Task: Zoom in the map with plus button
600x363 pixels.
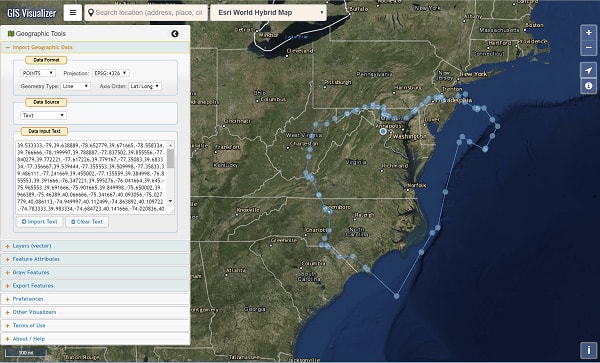Action: (x=589, y=33)
